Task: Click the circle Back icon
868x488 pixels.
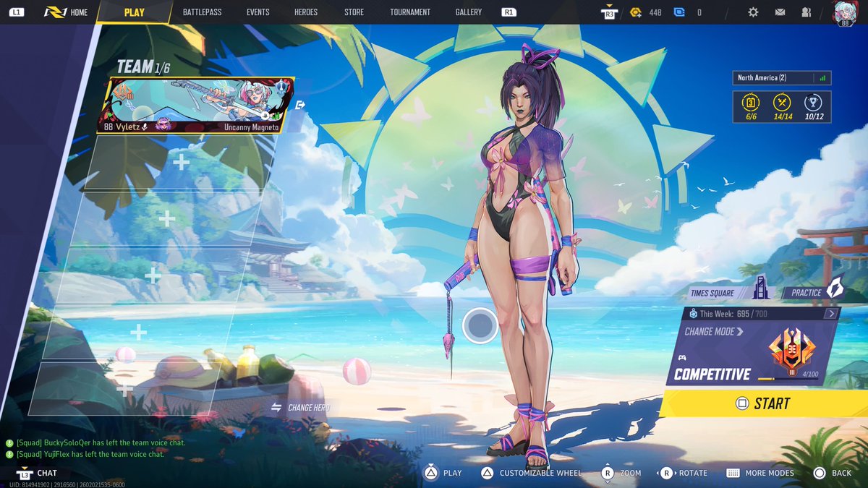Action: coord(820,473)
